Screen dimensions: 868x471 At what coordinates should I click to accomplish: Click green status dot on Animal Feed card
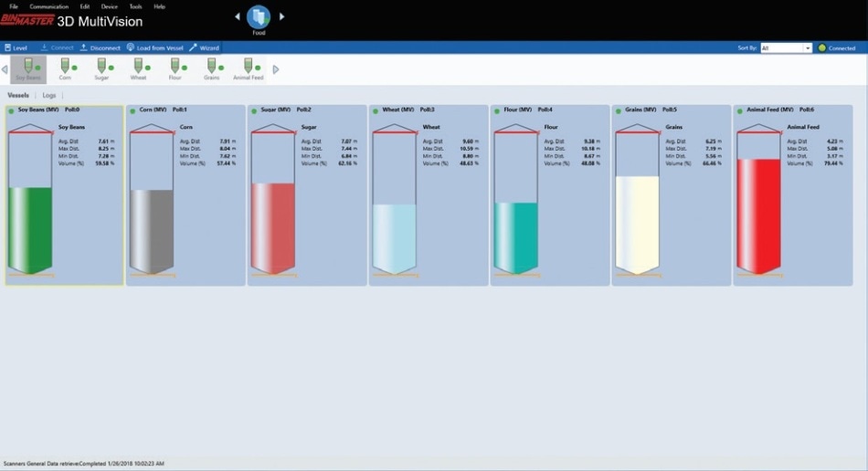739,111
